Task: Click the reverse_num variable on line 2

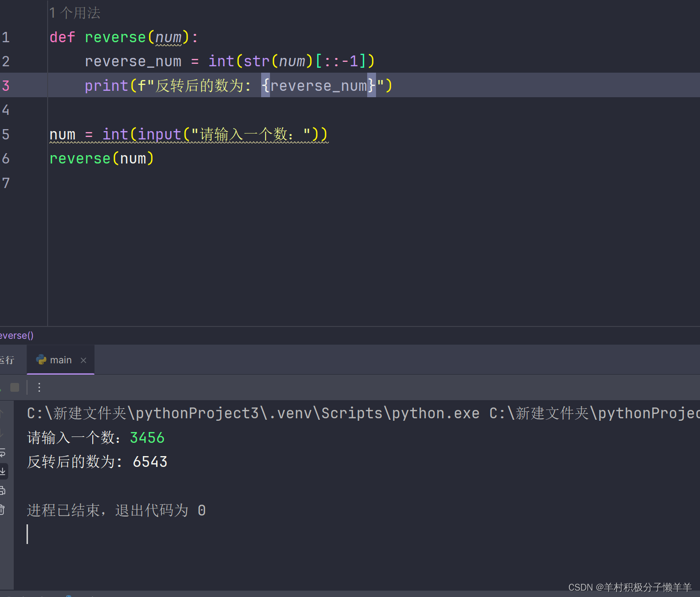Action: click(133, 61)
